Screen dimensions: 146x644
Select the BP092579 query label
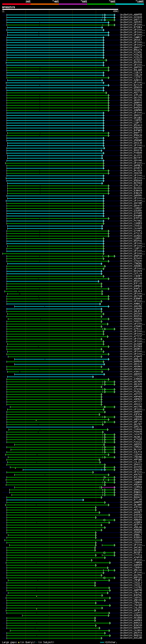[8, 7]
